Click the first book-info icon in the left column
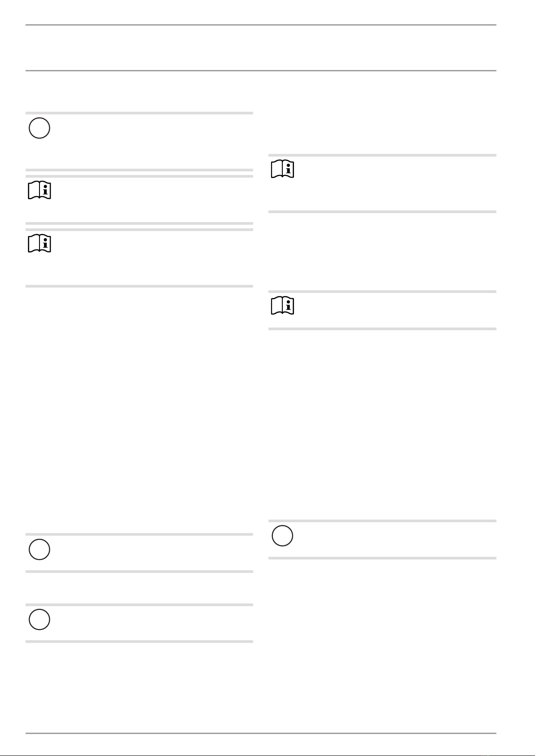The width and height of the screenshot is (535, 756). [39, 191]
